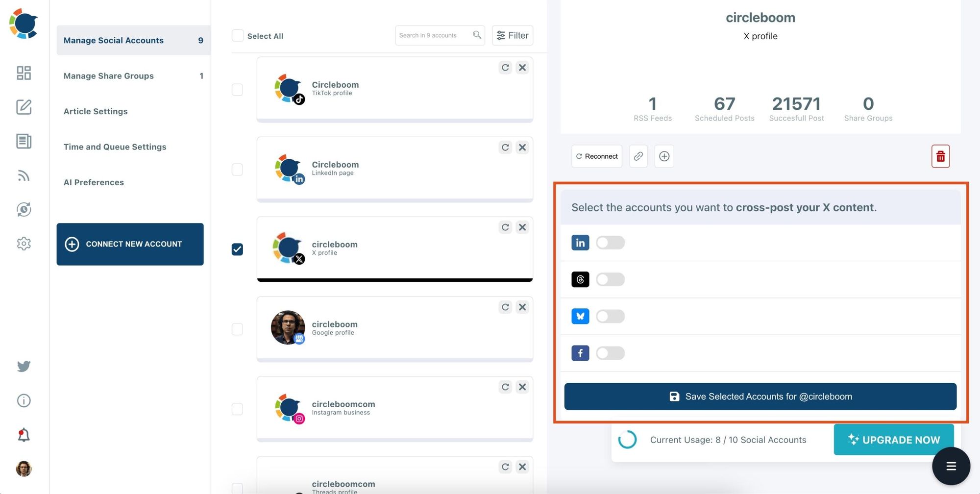
Task: Check the Select All checkbox
Action: coord(238,35)
